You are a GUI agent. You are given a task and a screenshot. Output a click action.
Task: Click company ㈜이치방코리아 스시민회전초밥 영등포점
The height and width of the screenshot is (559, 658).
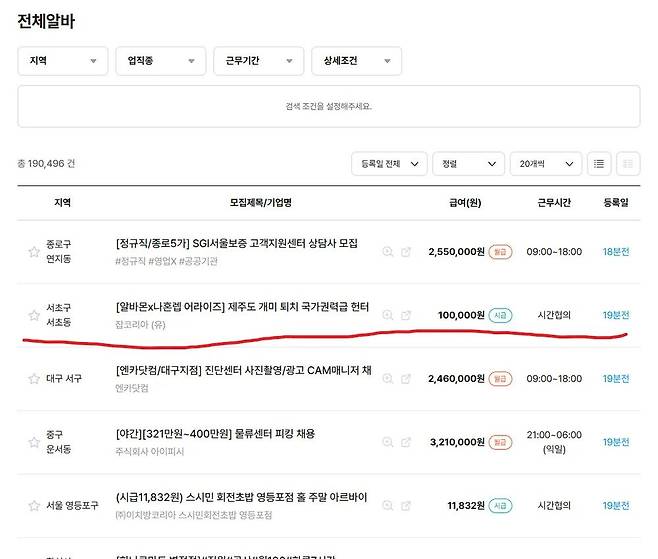(x=194, y=515)
